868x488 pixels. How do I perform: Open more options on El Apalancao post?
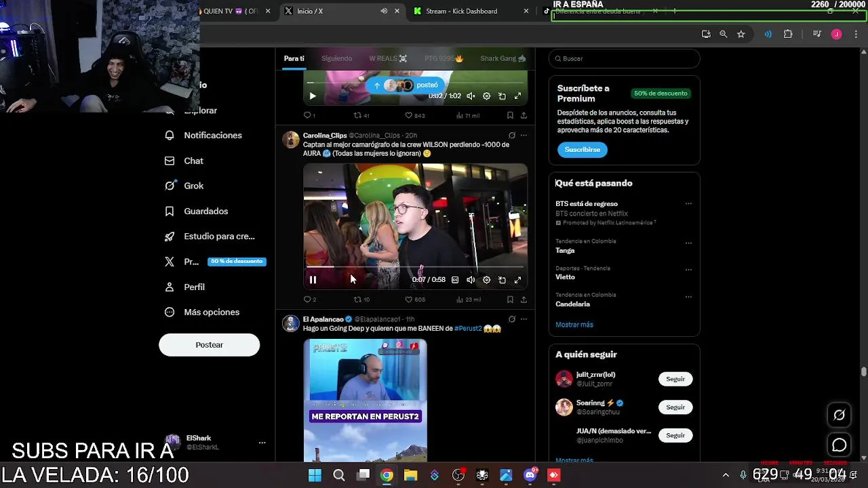(x=524, y=319)
